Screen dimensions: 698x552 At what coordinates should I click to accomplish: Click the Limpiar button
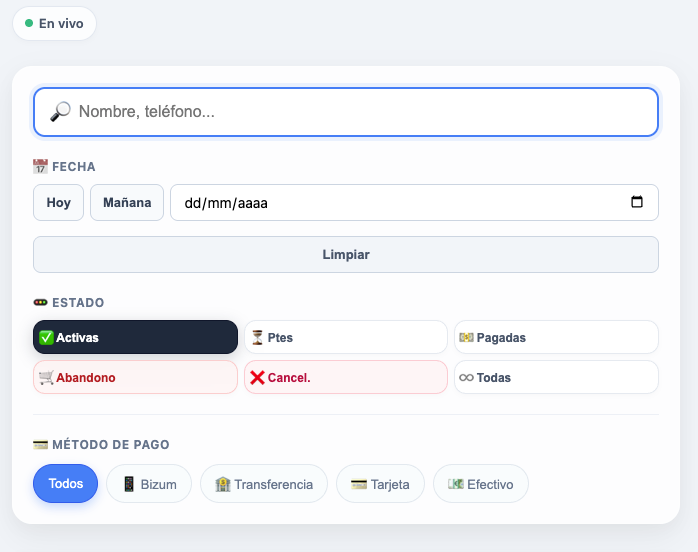[346, 255]
